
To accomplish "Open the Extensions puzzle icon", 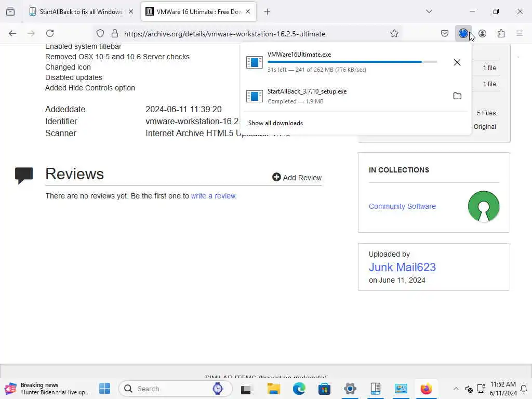I will pyautogui.click(x=501, y=33).
